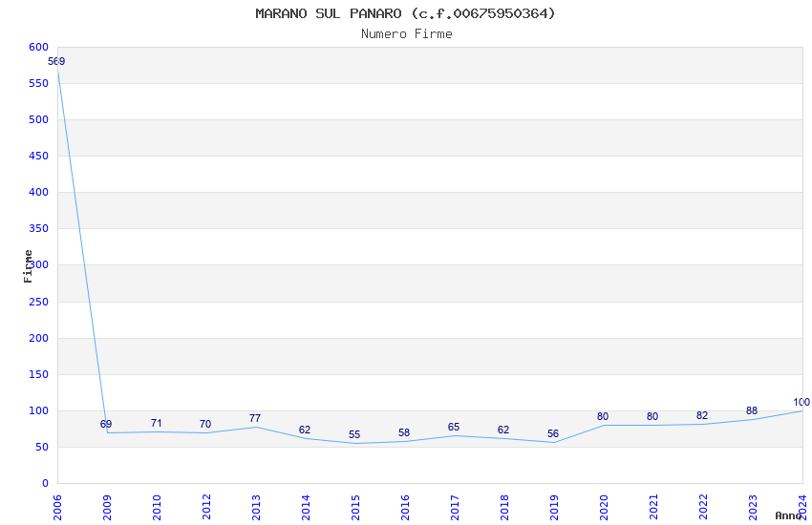This screenshot has height=525, width=812.
Task: Click the y-axis value 0
Action: tap(46, 483)
